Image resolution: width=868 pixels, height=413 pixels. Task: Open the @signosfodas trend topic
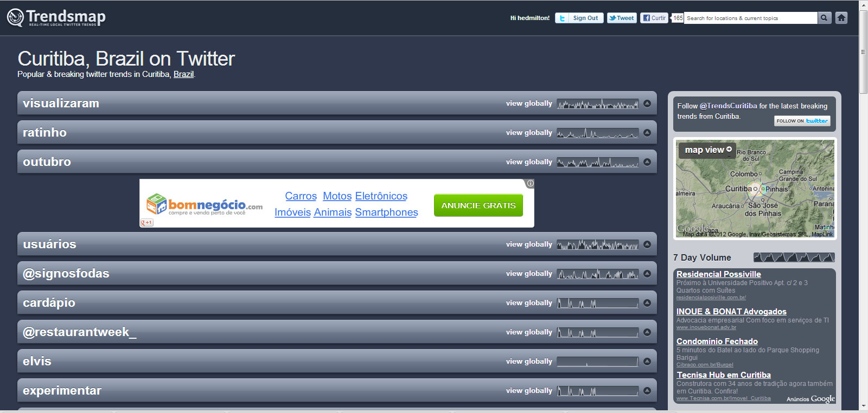click(66, 274)
